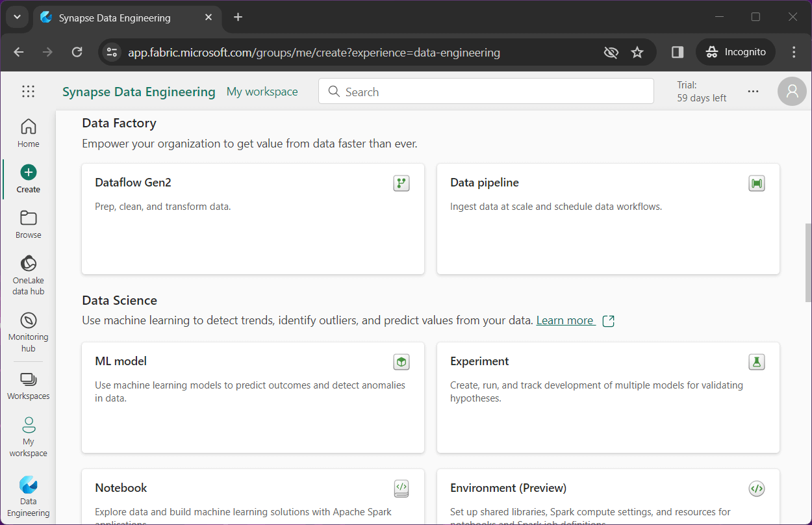Open the Chrome three-dot menu
This screenshot has width=812, height=525.
794,53
